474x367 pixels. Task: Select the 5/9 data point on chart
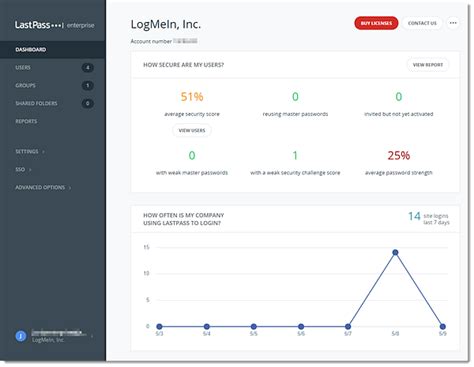pos(442,326)
